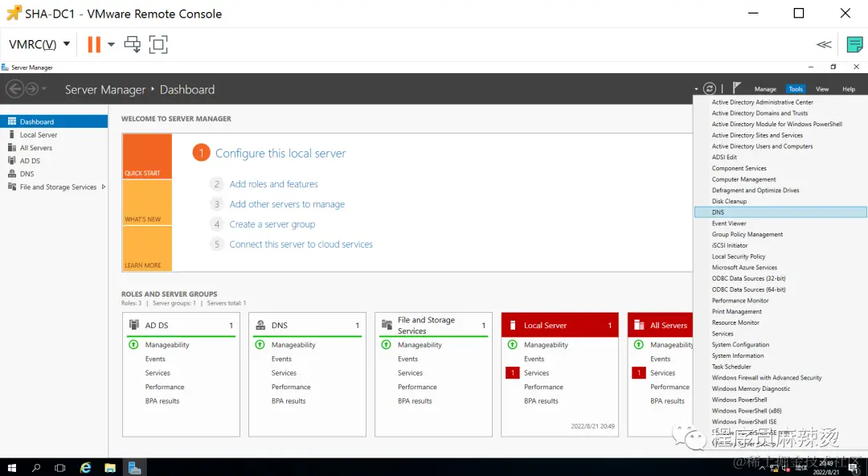Launch Internet Explorer from the taskbar
Image resolution: width=868 pixels, height=476 pixels.
pos(85,468)
